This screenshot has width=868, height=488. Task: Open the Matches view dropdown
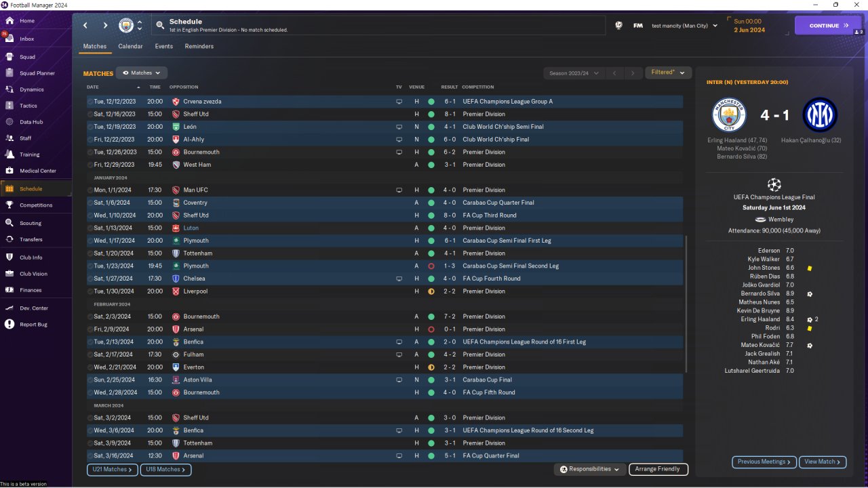(142, 73)
